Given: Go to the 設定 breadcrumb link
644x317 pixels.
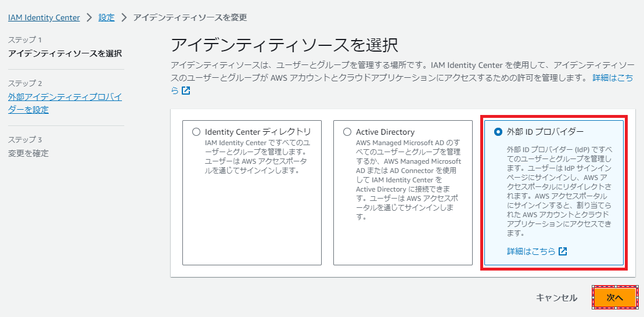Looking at the screenshot, I should (106, 17).
